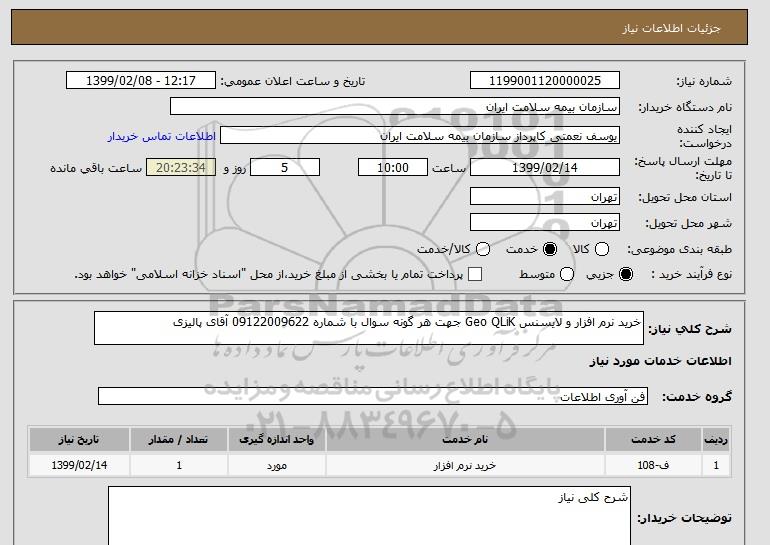Screen dimensions: 770x545
Task: Click the response deadline date 1399/02/14 field
Action: click(x=545, y=167)
